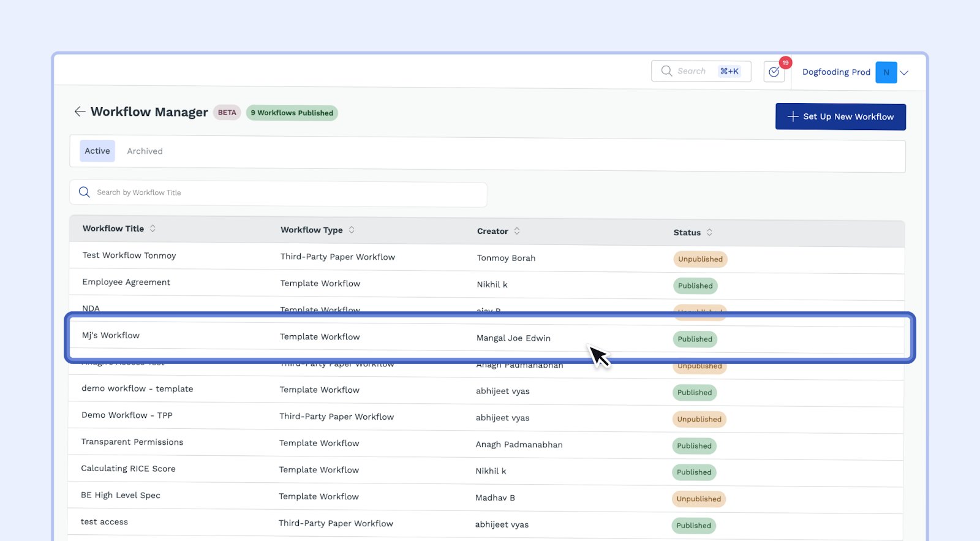This screenshot has width=980, height=541.
Task: Open the Employee Agreement workflow
Action: click(126, 282)
